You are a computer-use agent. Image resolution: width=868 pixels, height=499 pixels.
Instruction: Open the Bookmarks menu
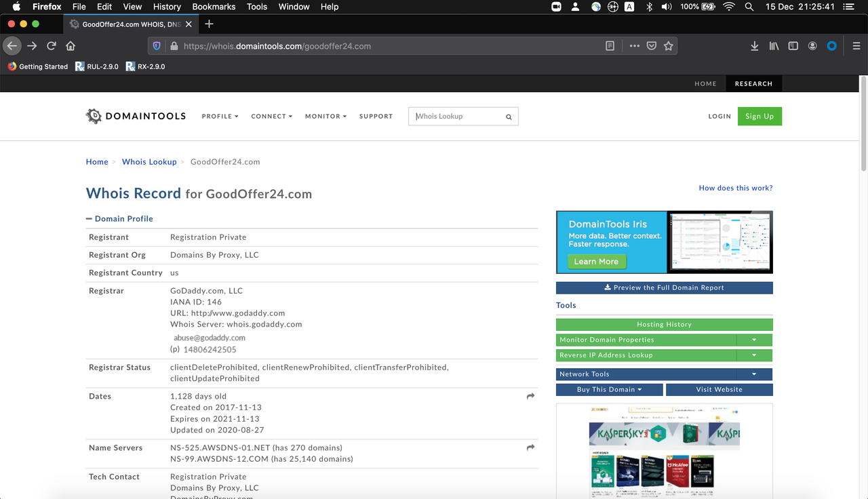214,7
